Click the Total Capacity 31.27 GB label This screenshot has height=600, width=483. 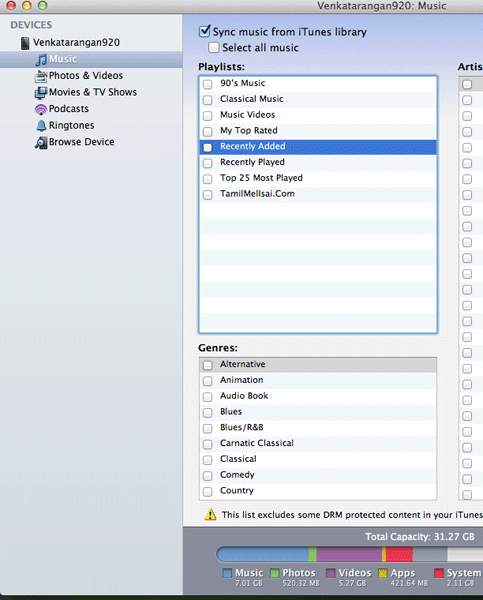(x=420, y=536)
